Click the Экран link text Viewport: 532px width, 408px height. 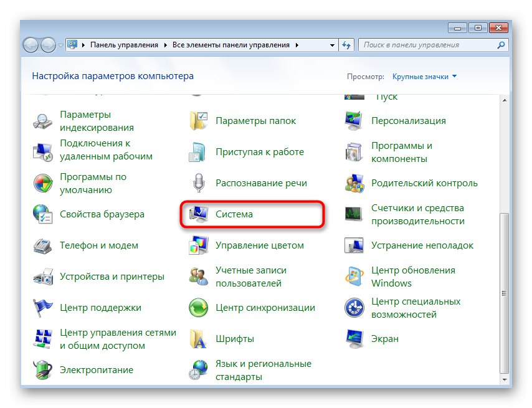(x=385, y=339)
